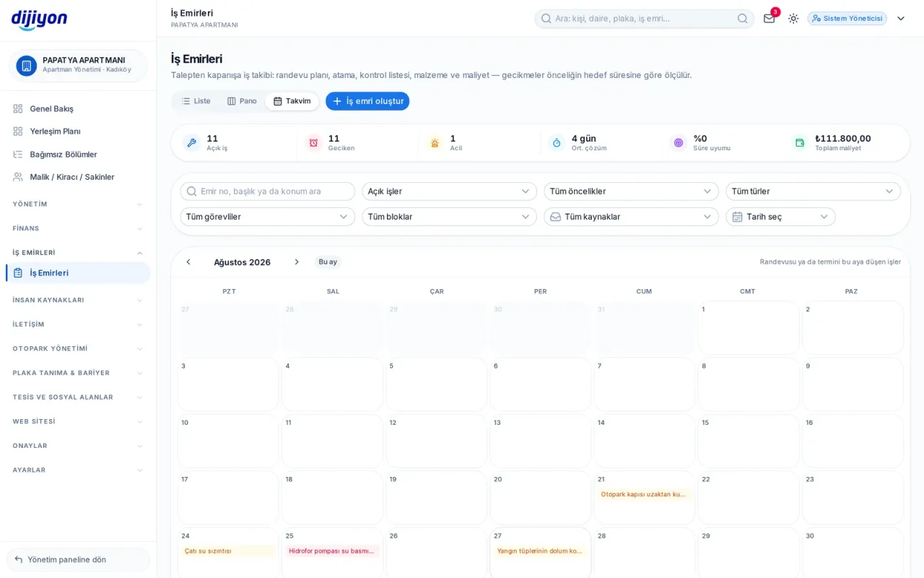Image resolution: width=924 pixels, height=578 pixels.
Task: Click the siren icon for Acil
Action: point(435,143)
